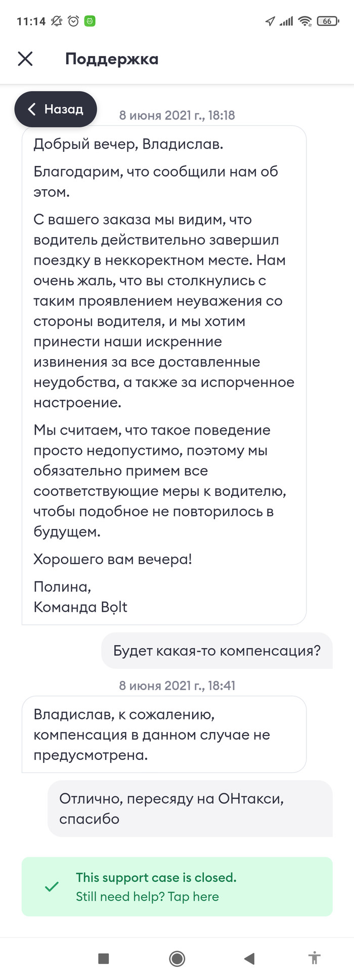Image resolution: width=354 pixels, height=980 pixels.
Task: Tap the green app notification icon
Action: pos(90,21)
